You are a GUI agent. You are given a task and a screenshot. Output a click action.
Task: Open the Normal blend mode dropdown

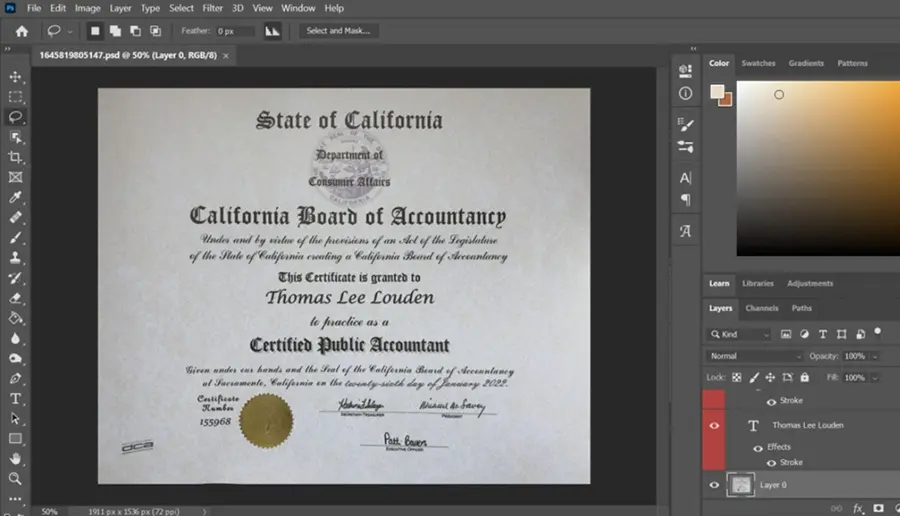pyautogui.click(x=754, y=356)
